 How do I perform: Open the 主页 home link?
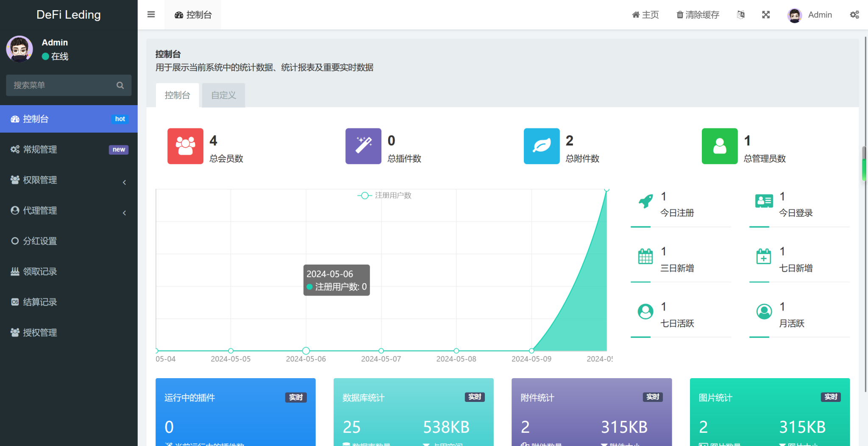(x=645, y=15)
